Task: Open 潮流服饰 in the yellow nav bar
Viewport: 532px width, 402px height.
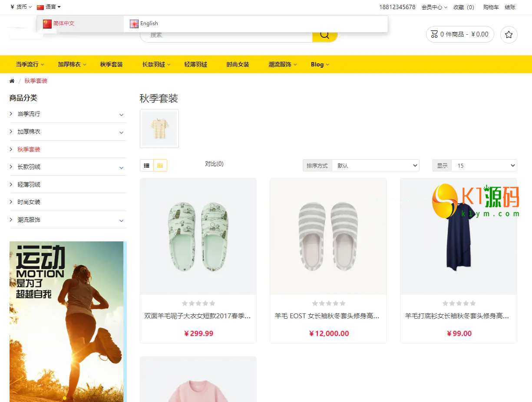Action: 282,65
